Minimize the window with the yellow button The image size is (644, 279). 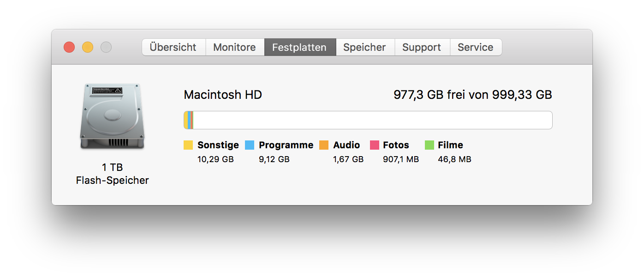click(88, 47)
